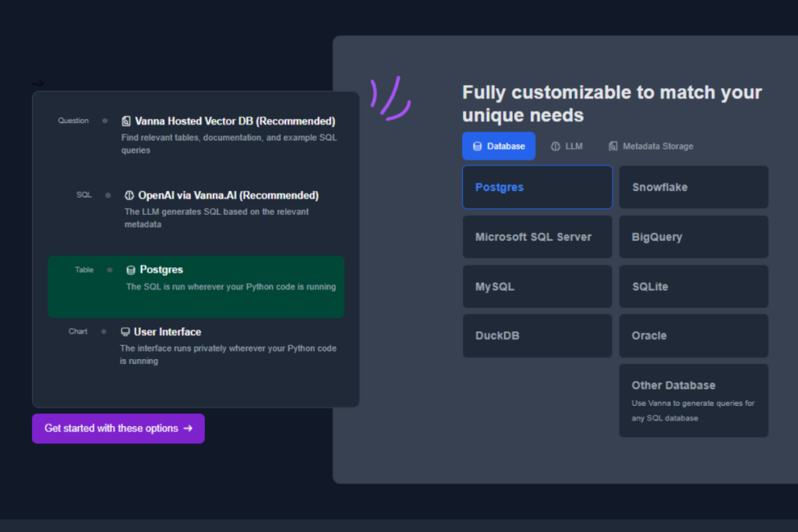The image size is (798, 532).
Task: Click the Postgres cylinder icon in green row
Action: [x=131, y=270]
